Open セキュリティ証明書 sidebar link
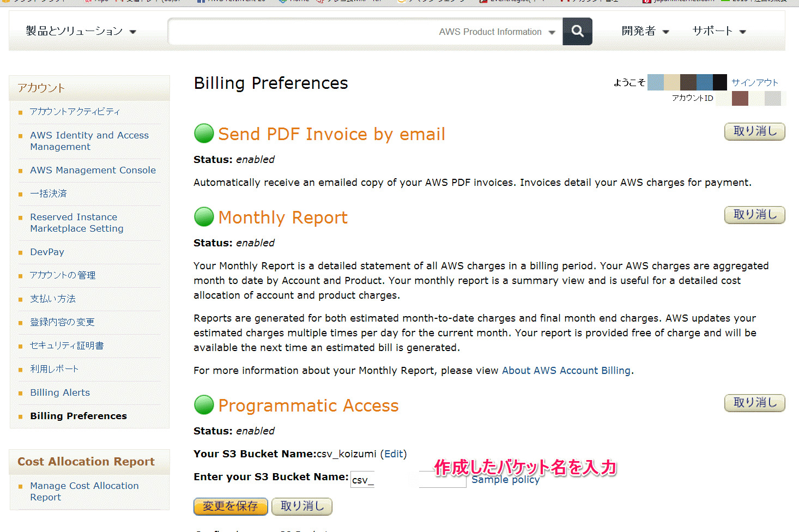Image resolution: width=799 pixels, height=532 pixels. [67, 346]
